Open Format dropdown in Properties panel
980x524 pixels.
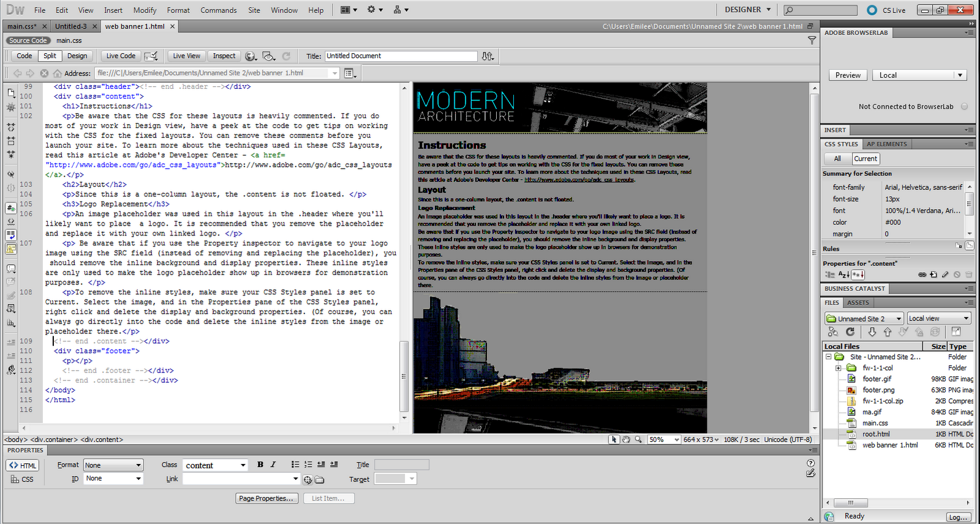(113, 465)
